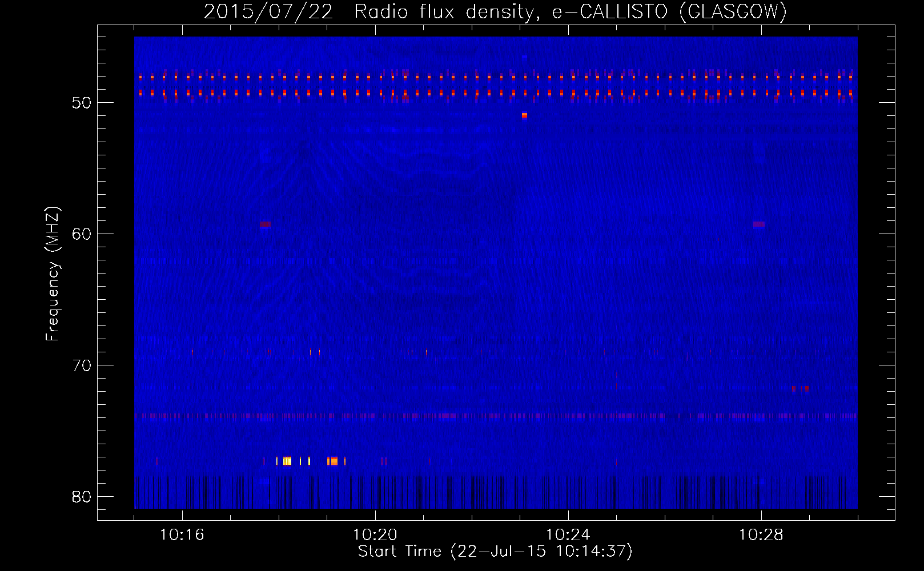Screen dimensions: 924x571
Task: Click the 10:24 time tick label
Action: [568, 535]
